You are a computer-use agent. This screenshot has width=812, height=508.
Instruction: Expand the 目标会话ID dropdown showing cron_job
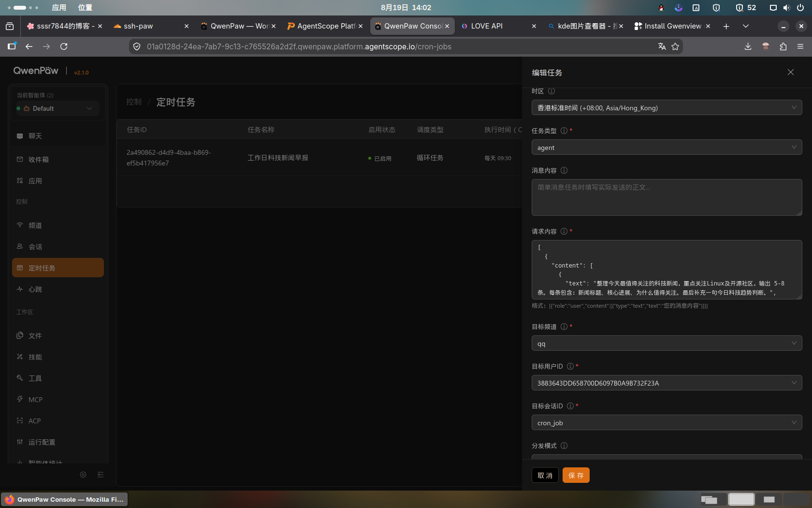pyautogui.click(x=667, y=422)
